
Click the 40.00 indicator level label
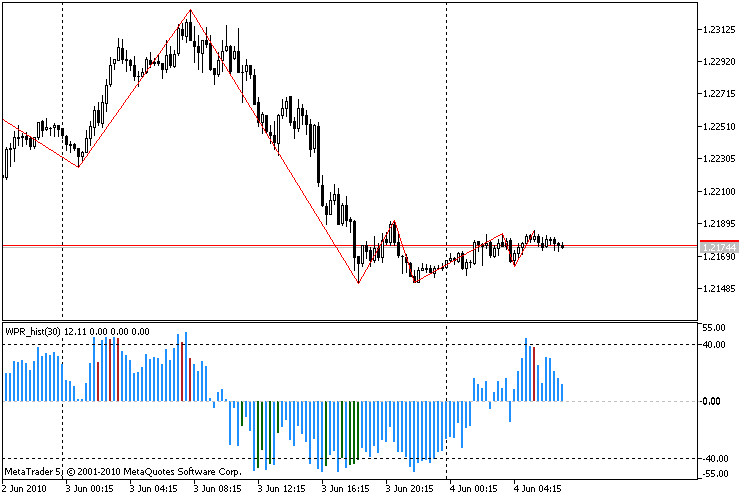pos(714,344)
